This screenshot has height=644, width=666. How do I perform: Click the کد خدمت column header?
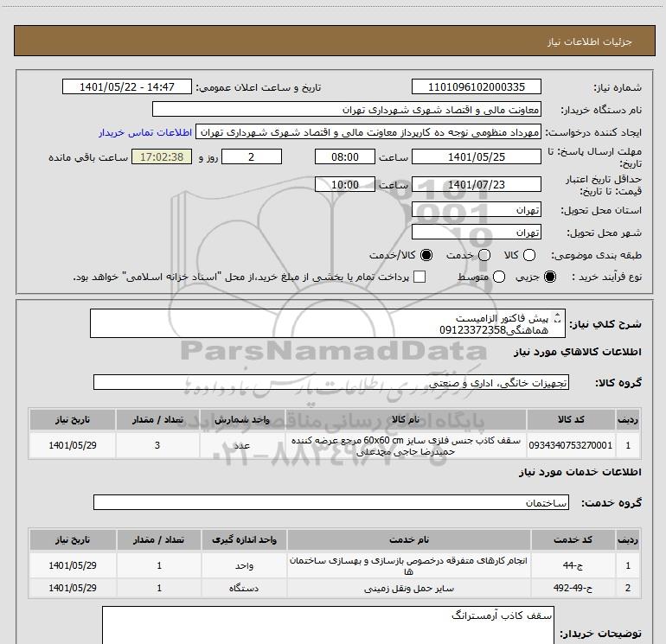tap(573, 539)
